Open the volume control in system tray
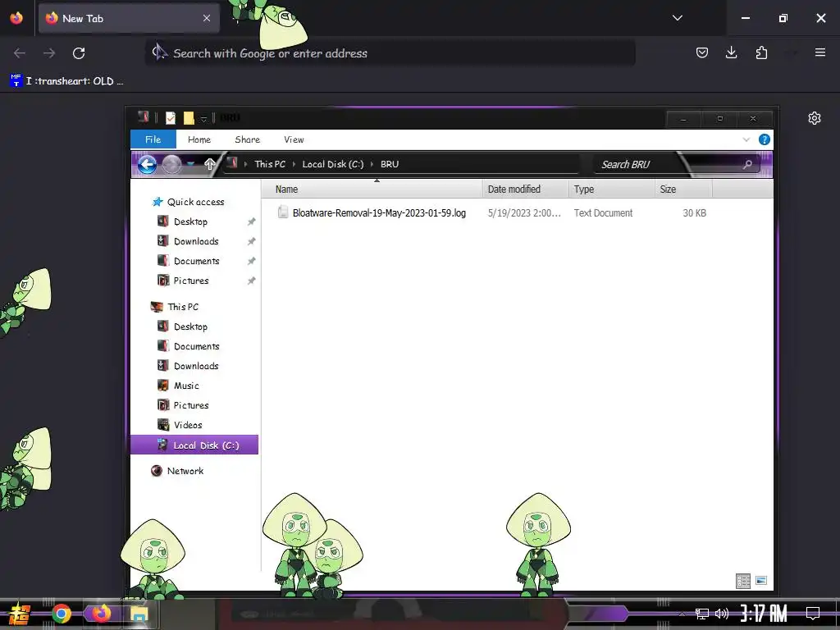840x630 pixels. tap(722, 614)
